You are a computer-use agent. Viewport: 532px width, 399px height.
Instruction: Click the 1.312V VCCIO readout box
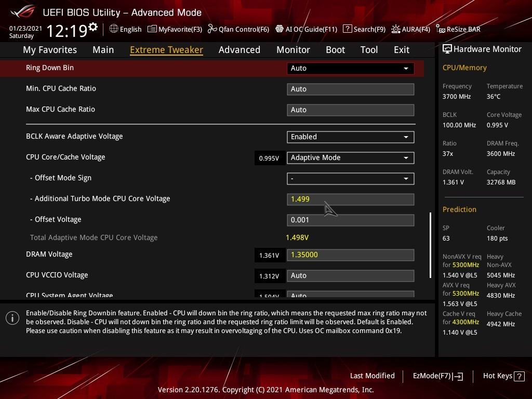point(269,276)
